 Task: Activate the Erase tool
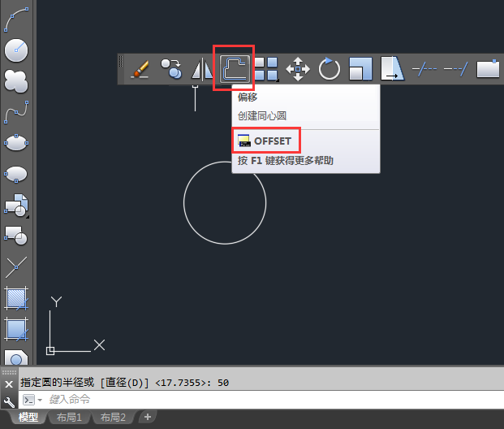point(140,69)
